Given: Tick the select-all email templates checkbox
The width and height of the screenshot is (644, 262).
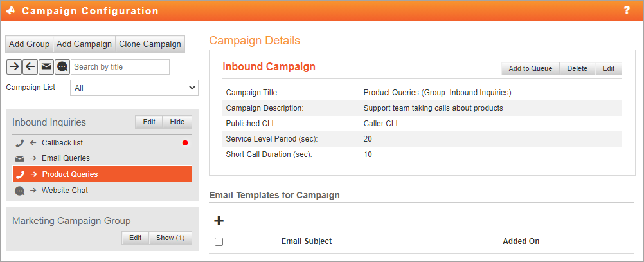Looking at the screenshot, I should 219,241.
